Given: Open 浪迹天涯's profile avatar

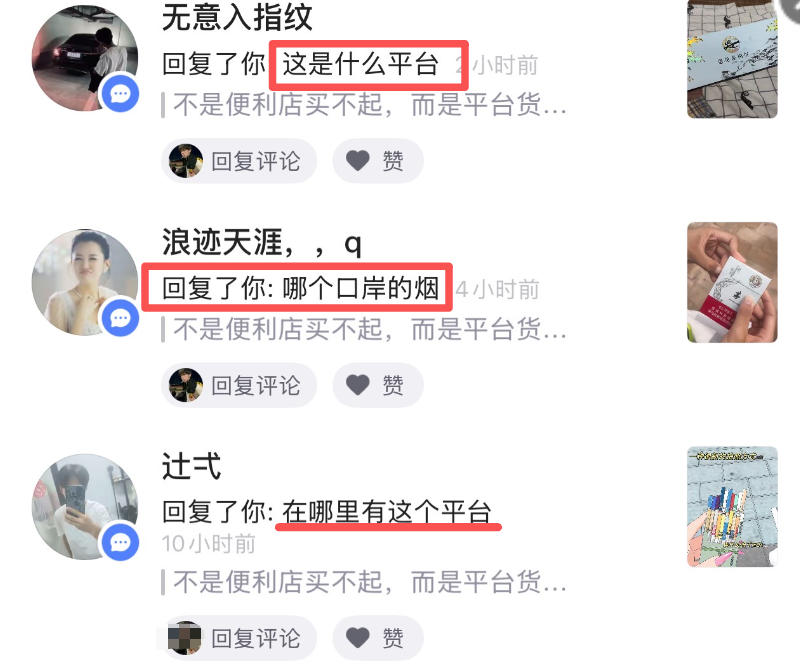Looking at the screenshot, I should [85, 282].
